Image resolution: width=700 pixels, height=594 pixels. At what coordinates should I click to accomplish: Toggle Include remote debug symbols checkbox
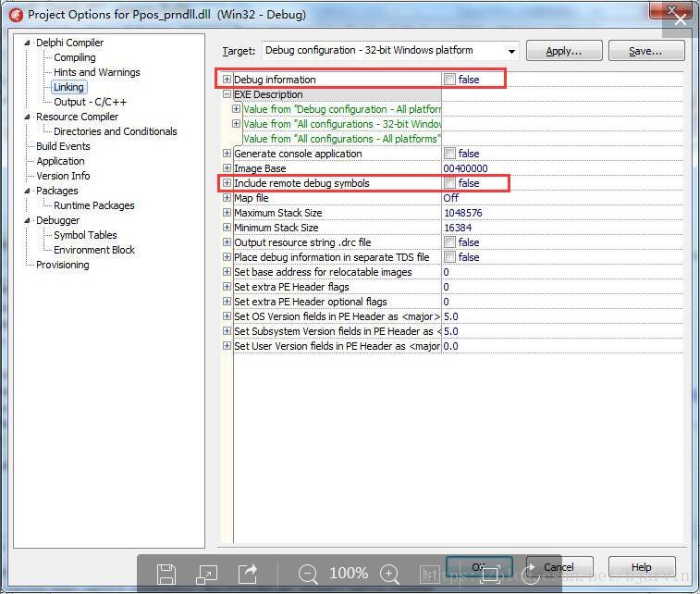coord(449,182)
